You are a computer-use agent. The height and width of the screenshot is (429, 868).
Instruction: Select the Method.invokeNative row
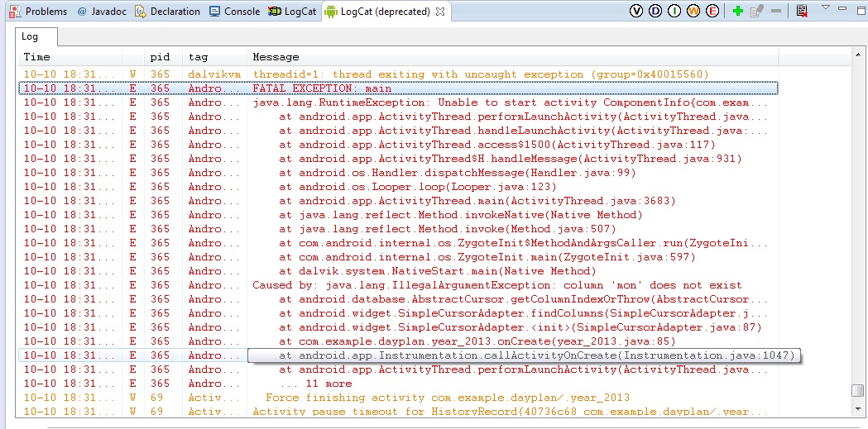[399, 215]
